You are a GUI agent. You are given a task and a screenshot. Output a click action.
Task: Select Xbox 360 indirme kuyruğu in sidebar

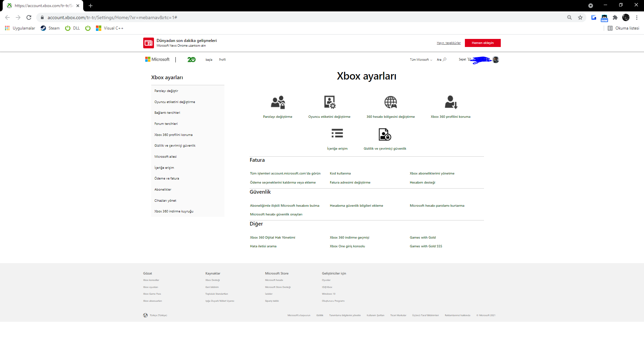click(174, 211)
